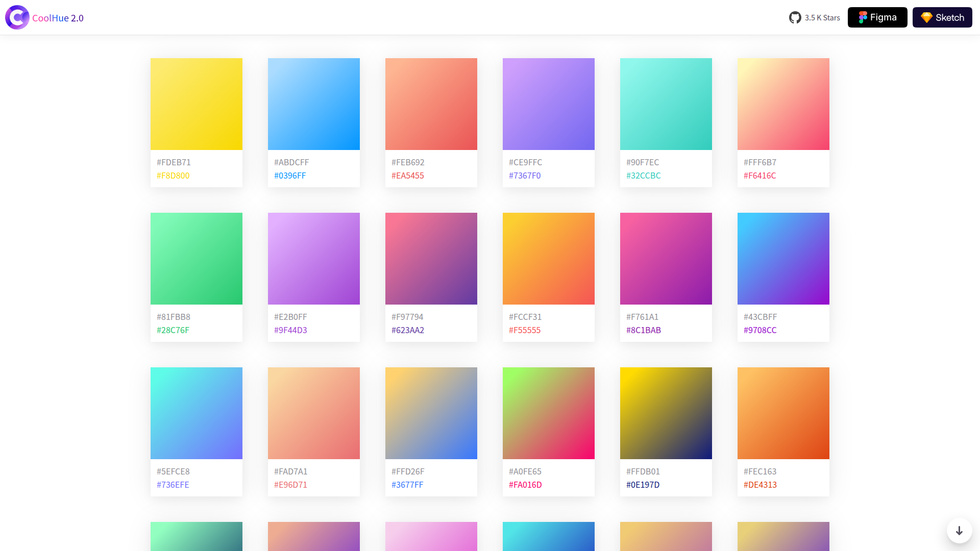Select the #A0FE65 green-pink gradient swatch
Viewport: 980px width, 551px height.
(x=549, y=413)
